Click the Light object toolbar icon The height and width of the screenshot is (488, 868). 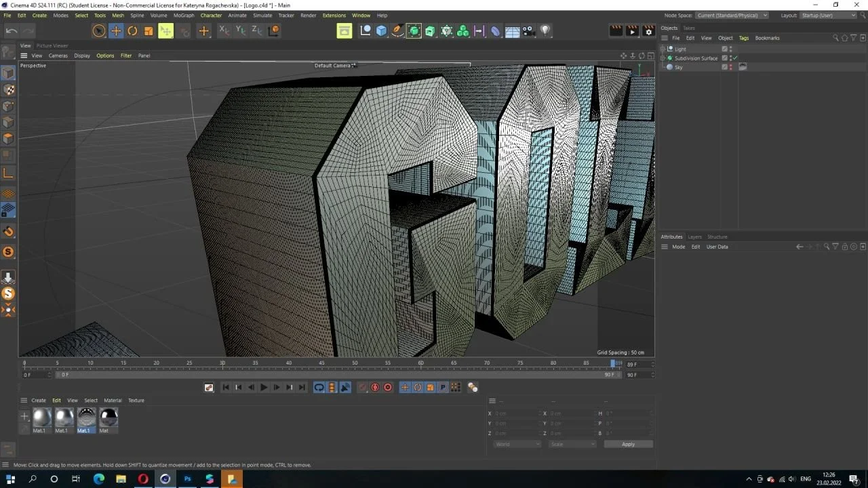point(545,30)
